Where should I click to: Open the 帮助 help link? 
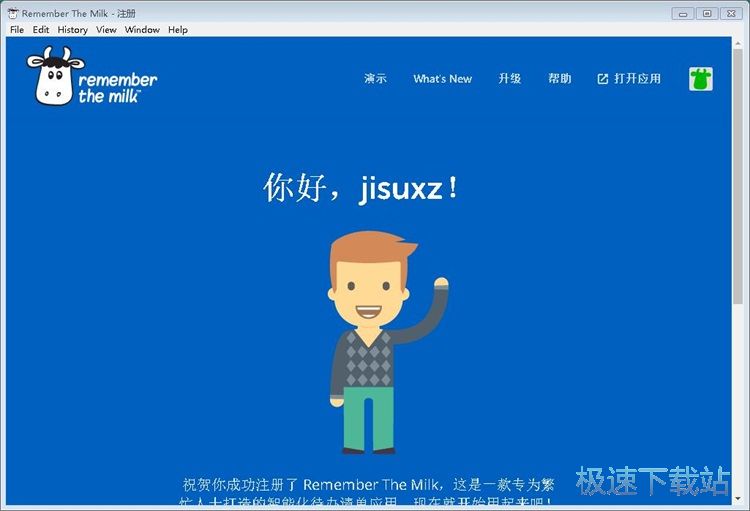pyautogui.click(x=560, y=78)
